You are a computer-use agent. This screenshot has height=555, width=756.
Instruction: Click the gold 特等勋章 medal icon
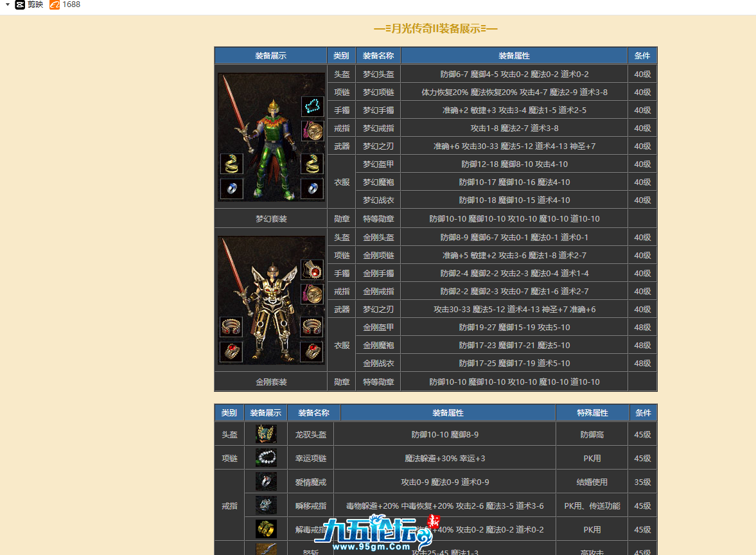coord(313,131)
